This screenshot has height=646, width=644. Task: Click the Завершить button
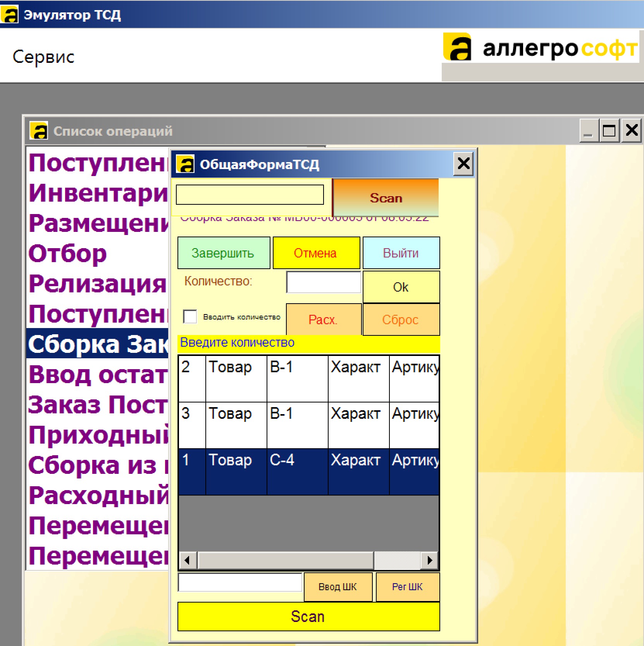click(x=224, y=253)
